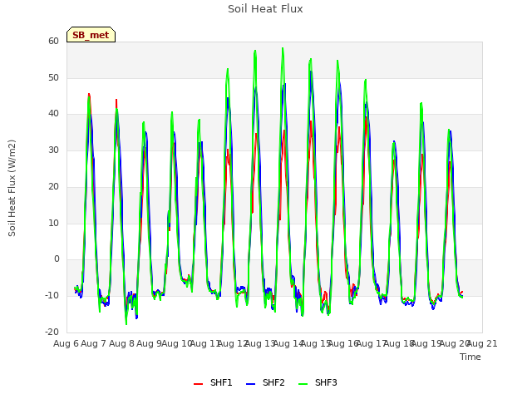Toggle the SHF1 legend entry

pyautogui.click(x=213, y=383)
